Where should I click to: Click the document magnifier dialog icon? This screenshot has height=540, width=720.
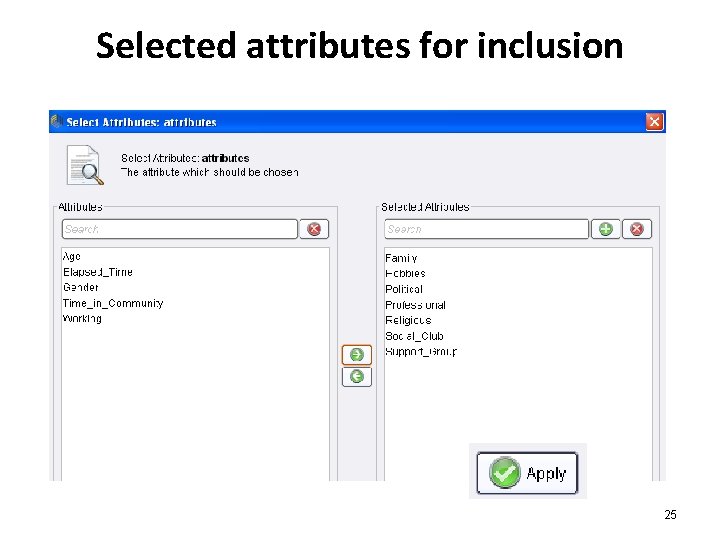click(x=84, y=166)
